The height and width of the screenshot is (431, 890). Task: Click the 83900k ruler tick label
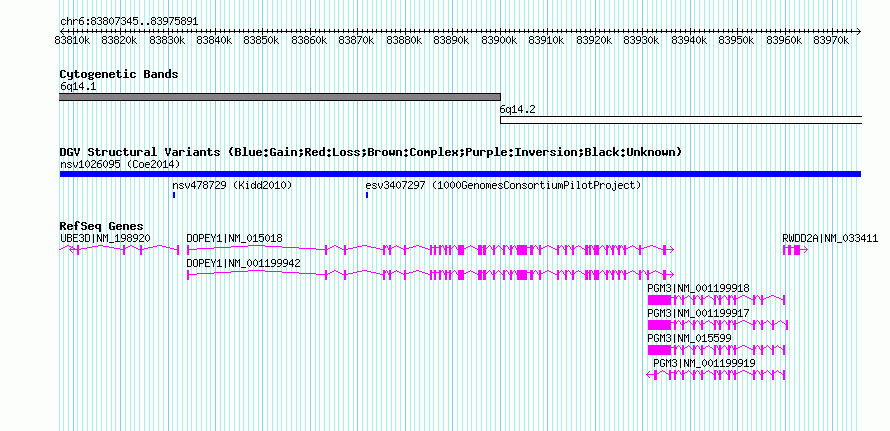[x=499, y=40]
